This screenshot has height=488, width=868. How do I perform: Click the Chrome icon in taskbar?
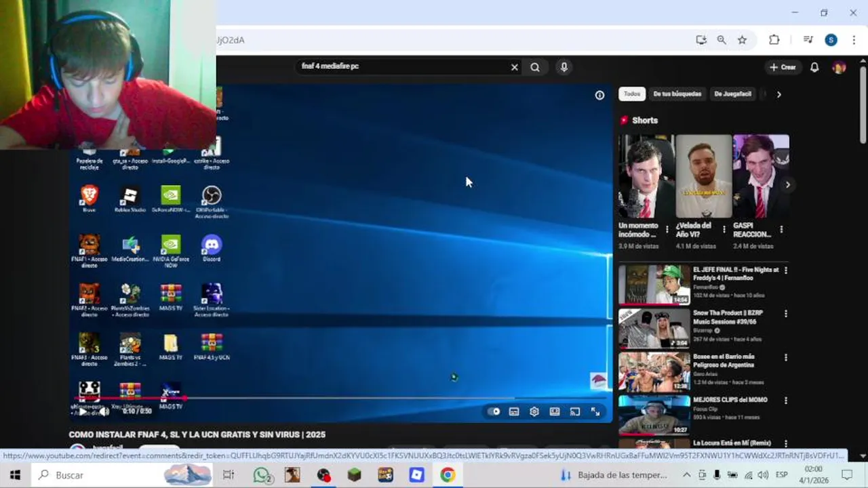click(x=448, y=475)
